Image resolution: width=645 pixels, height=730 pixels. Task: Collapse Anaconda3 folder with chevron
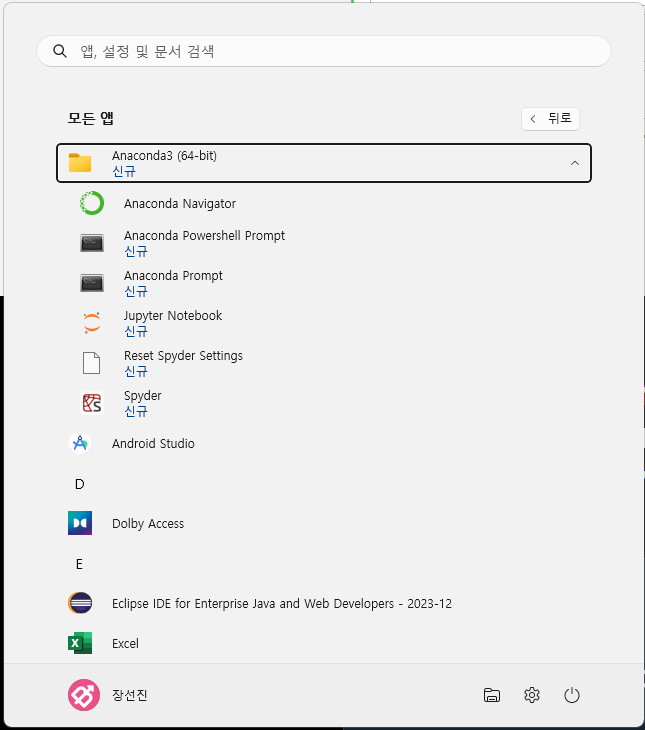pos(575,163)
